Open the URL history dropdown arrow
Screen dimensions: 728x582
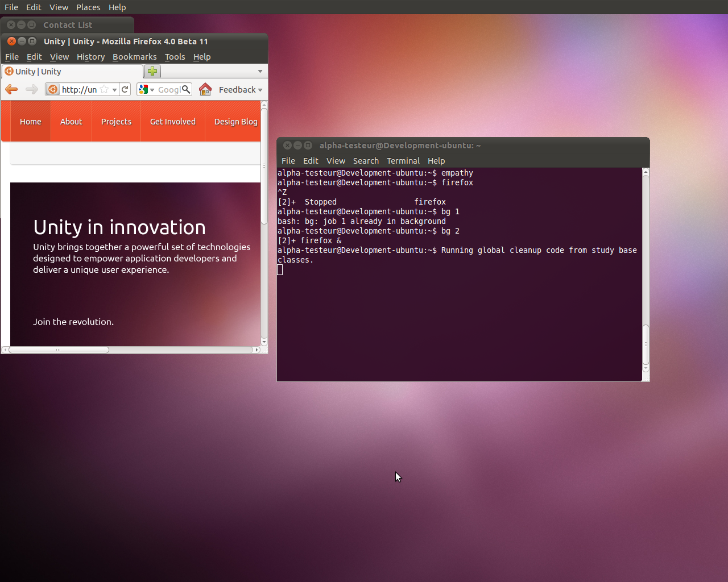114,90
